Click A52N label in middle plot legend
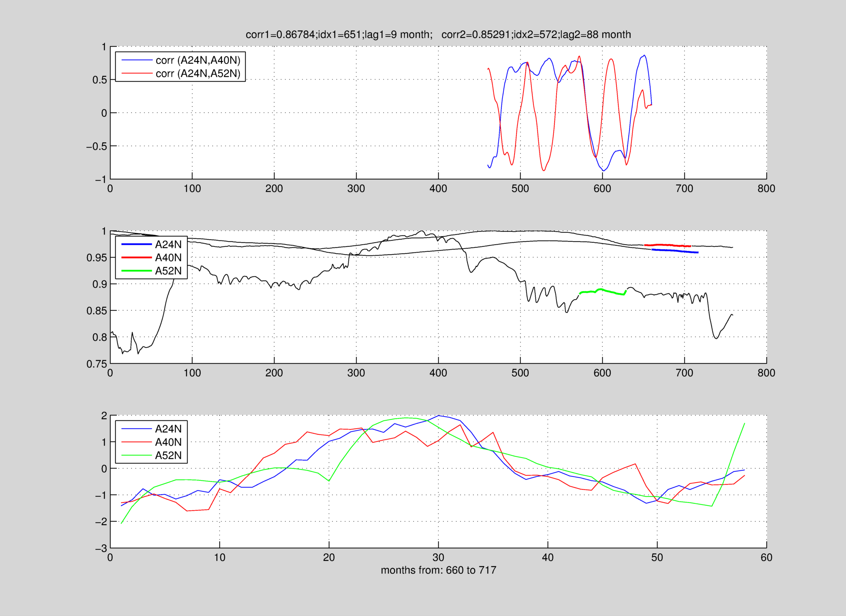 point(168,271)
